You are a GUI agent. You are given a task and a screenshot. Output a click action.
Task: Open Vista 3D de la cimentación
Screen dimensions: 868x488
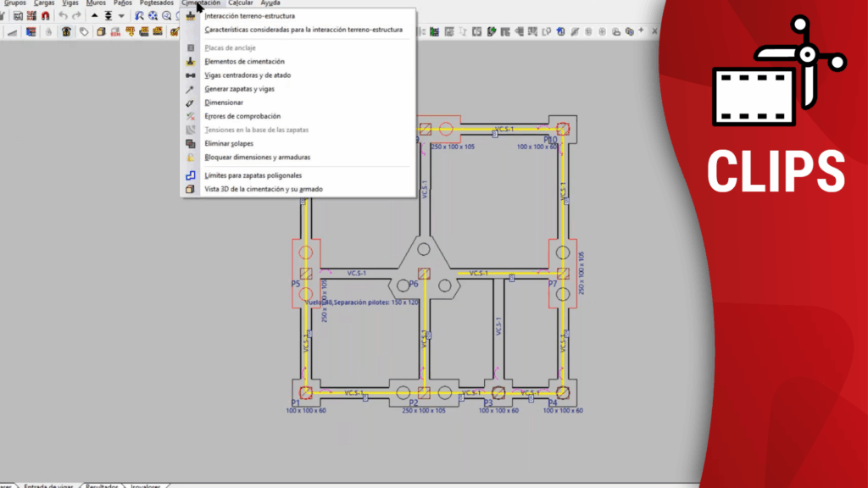[x=263, y=189]
